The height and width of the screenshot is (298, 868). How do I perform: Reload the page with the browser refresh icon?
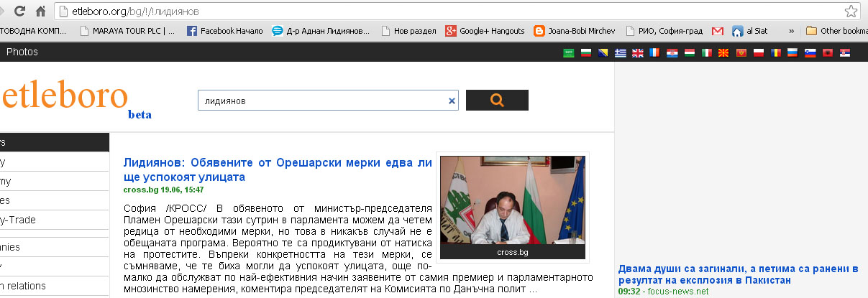21,11
